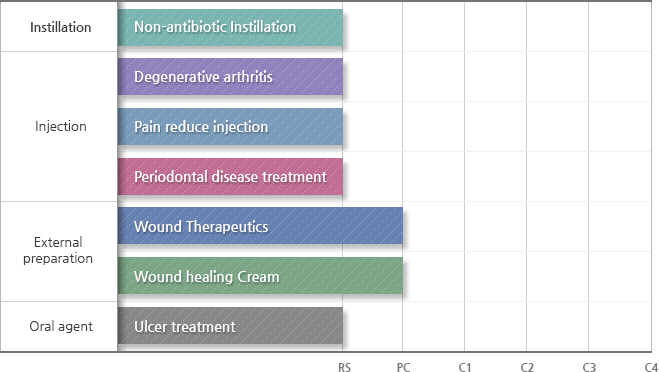Click the green Wound healing Cream bar end

coord(401,276)
